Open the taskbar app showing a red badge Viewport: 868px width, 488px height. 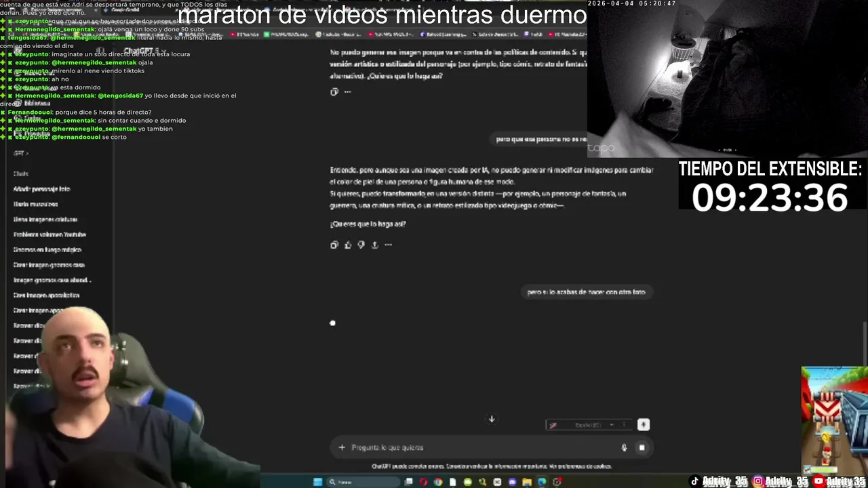pyautogui.click(x=557, y=482)
